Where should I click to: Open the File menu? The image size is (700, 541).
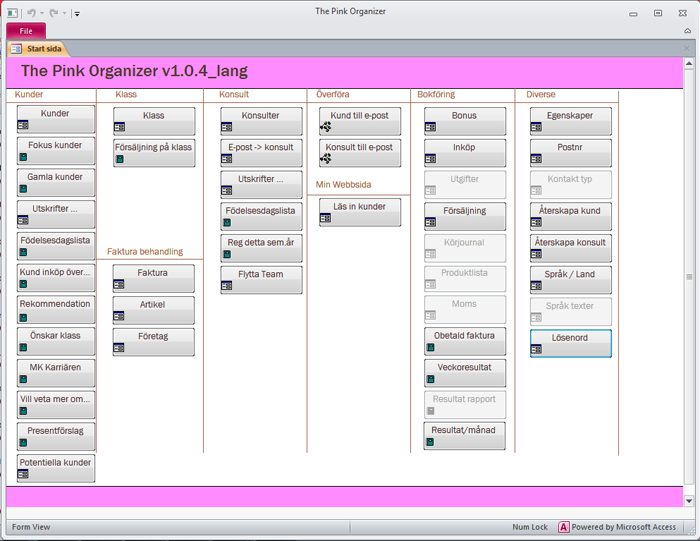point(26,31)
